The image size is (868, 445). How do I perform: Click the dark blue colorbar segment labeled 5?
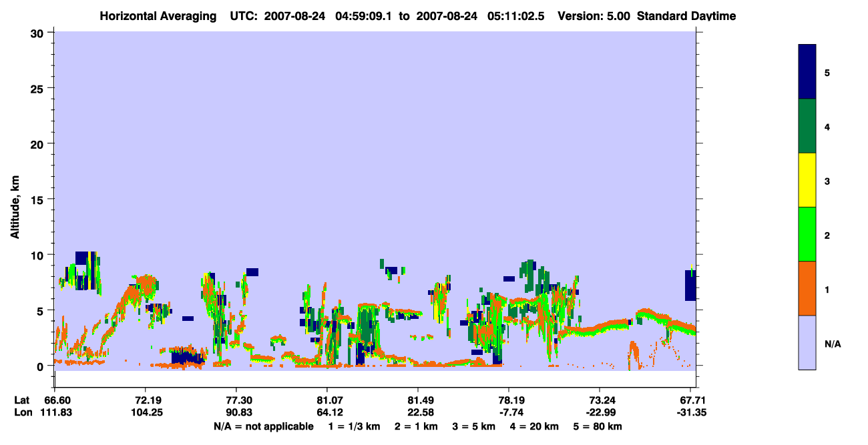[x=807, y=72]
